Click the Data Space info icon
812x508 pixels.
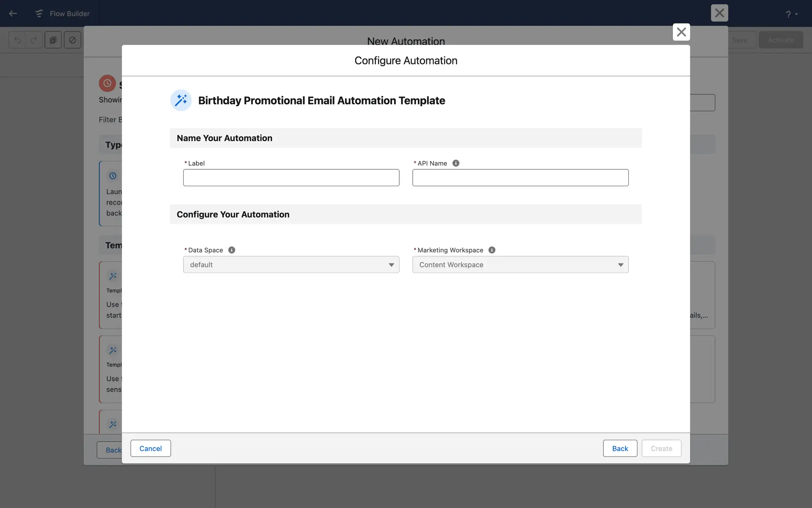click(231, 250)
